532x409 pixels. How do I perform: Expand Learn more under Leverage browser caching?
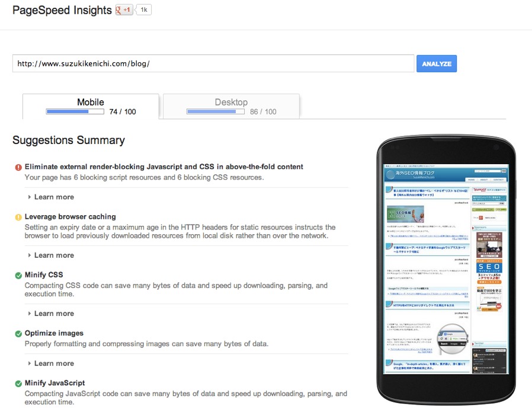[51, 255]
